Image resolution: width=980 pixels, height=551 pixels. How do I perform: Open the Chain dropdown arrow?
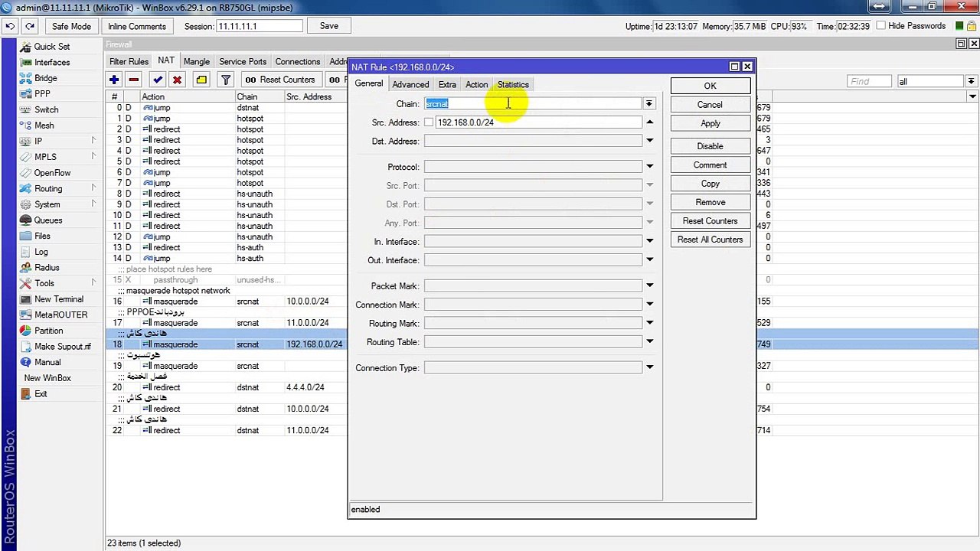[649, 104]
